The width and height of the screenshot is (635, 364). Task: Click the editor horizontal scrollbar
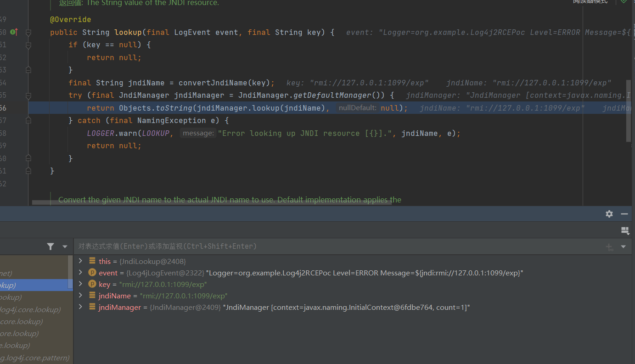(211, 202)
